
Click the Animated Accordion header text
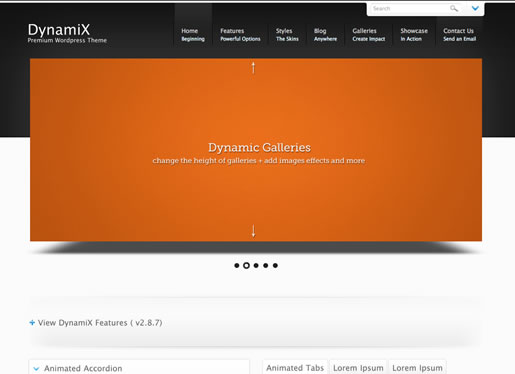(x=83, y=368)
